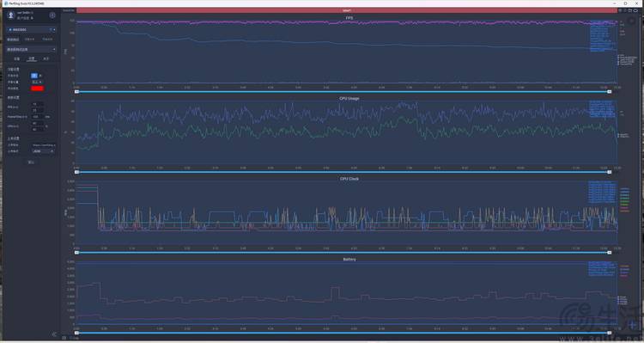The image size is (644, 343).
Task: Open the upload format dropdown showing JSON
Action: 43,151
